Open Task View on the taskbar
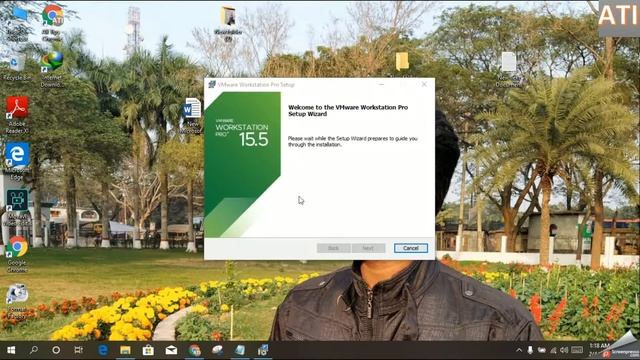 point(78,350)
